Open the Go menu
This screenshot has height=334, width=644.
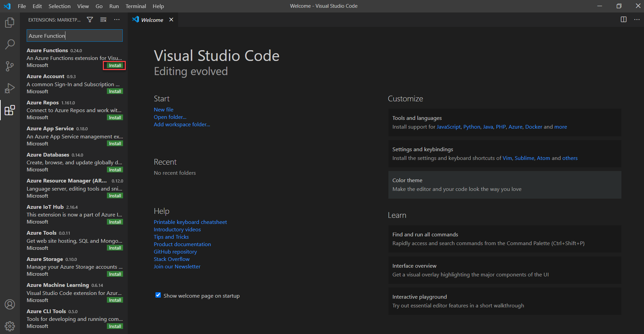click(99, 6)
